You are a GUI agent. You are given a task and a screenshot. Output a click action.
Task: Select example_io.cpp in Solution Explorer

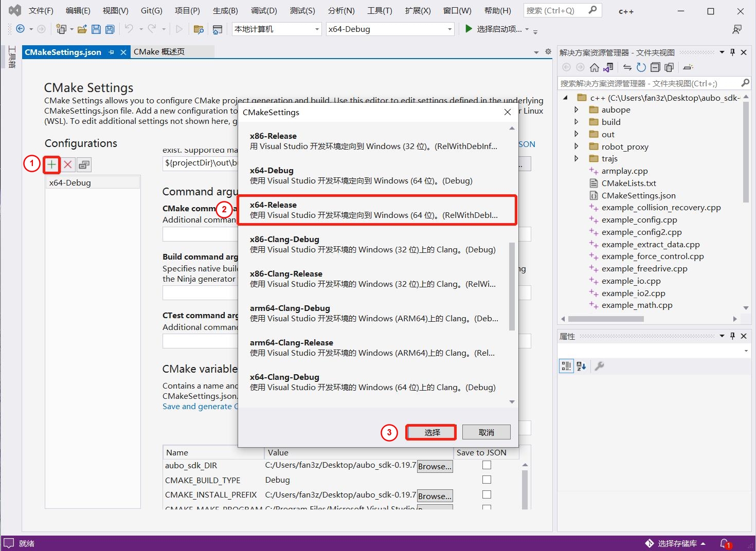pos(631,281)
